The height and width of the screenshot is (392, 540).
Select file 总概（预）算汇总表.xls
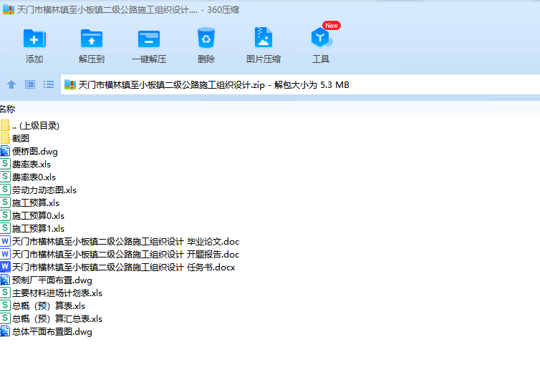pyautogui.click(x=52, y=319)
